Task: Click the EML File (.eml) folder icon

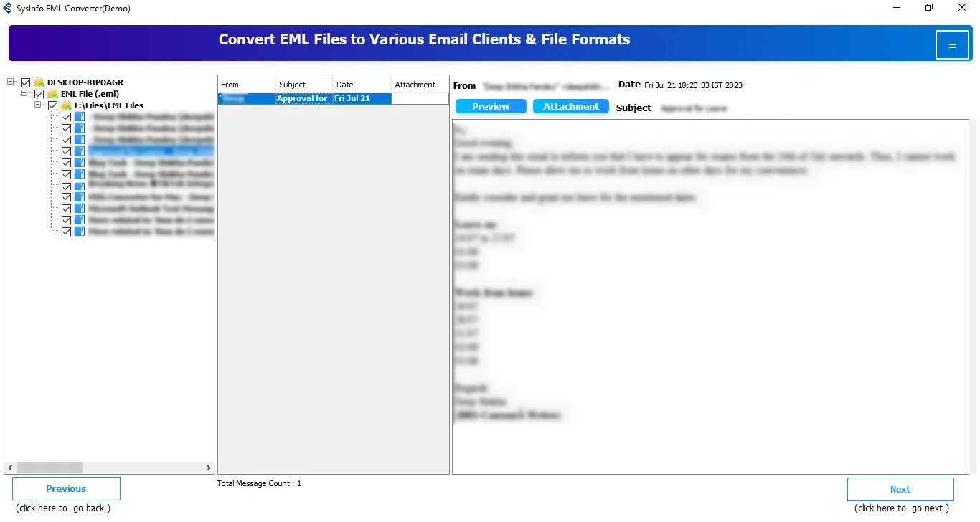Action: (x=52, y=94)
